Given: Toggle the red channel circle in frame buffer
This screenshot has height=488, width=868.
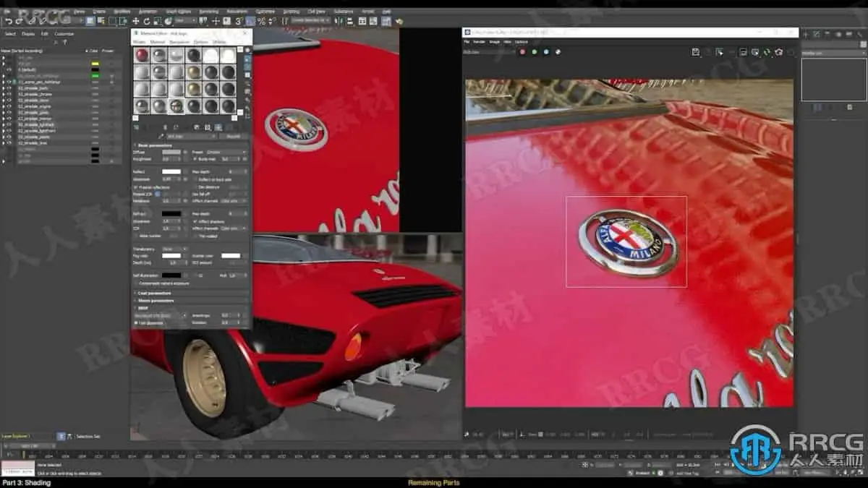Looking at the screenshot, I should pos(522,52).
